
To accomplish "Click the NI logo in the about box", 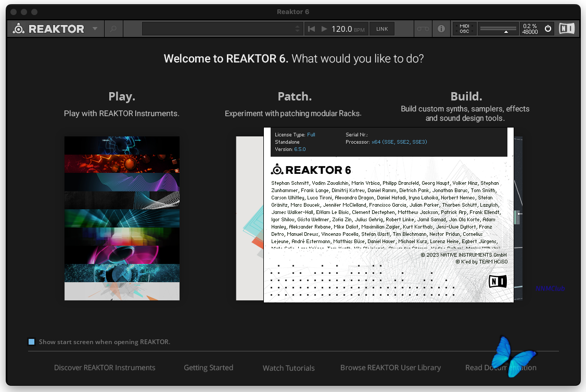I will pos(498,281).
